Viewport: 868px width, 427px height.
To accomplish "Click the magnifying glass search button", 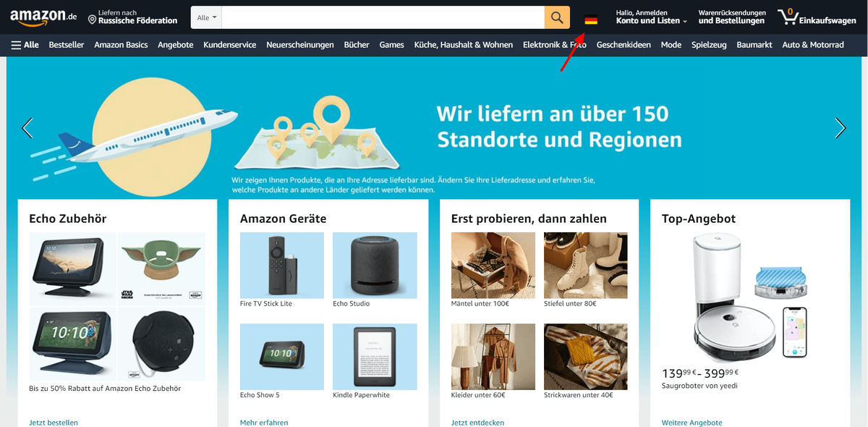I will tap(557, 17).
